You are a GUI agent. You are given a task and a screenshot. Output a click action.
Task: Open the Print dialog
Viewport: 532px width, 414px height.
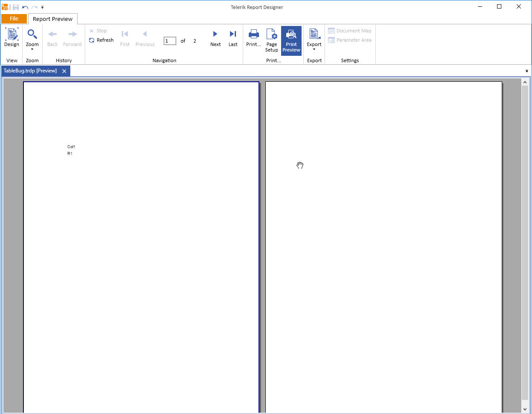click(x=253, y=38)
